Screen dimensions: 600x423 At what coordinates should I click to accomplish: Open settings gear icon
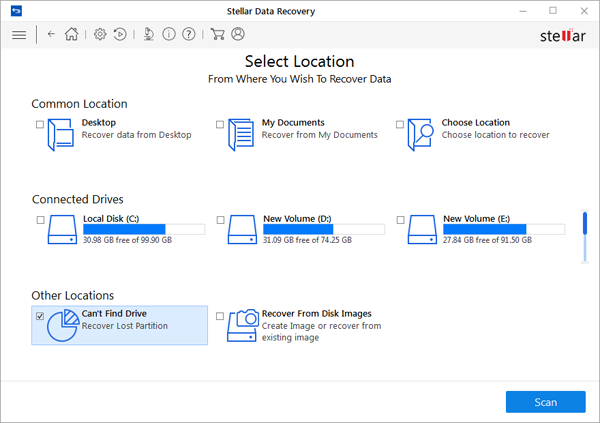pyautogui.click(x=100, y=34)
